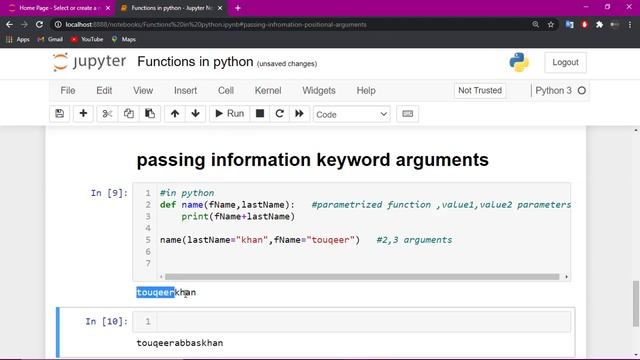This screenshot has width=640, height=360.
Task: Click the In [10]: prompt label
Action: [x=106, y=321]
